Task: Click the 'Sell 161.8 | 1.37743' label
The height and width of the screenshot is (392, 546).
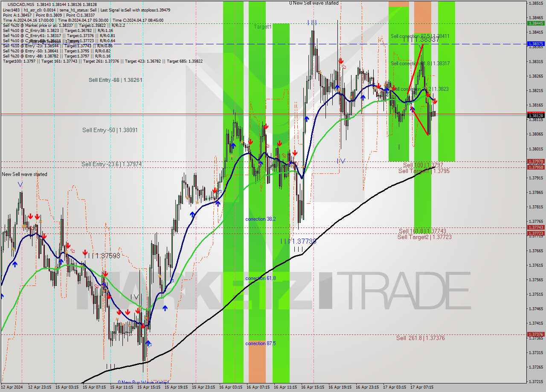Action: click(422, 231)
